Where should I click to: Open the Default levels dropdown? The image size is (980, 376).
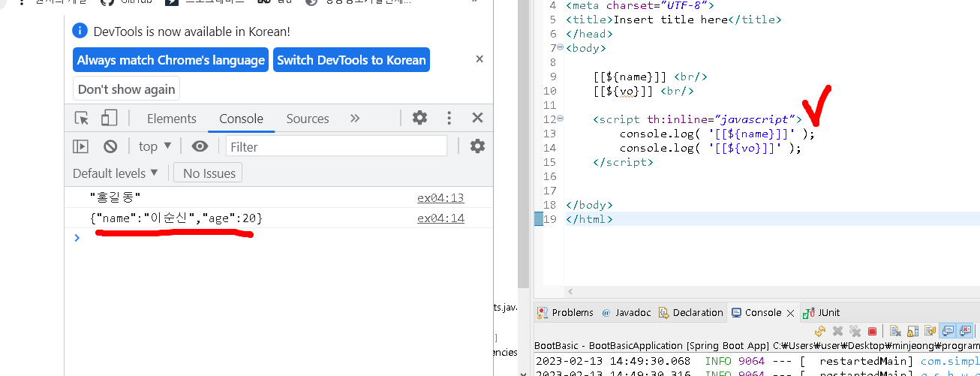[116, 173]
